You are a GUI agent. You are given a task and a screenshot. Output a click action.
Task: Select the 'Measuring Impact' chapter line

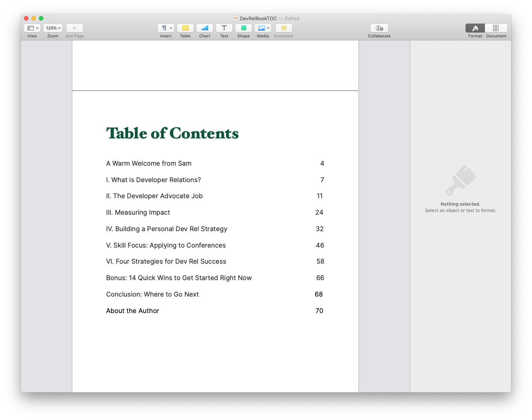(x=138, y=212)
